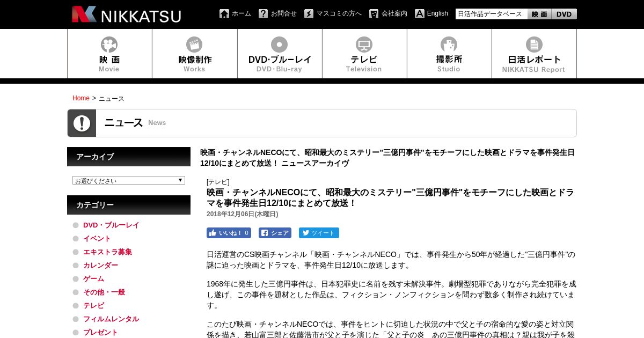Open the テレビ Television navigation tab
644x338 pixels.
[x=364, y=54]
